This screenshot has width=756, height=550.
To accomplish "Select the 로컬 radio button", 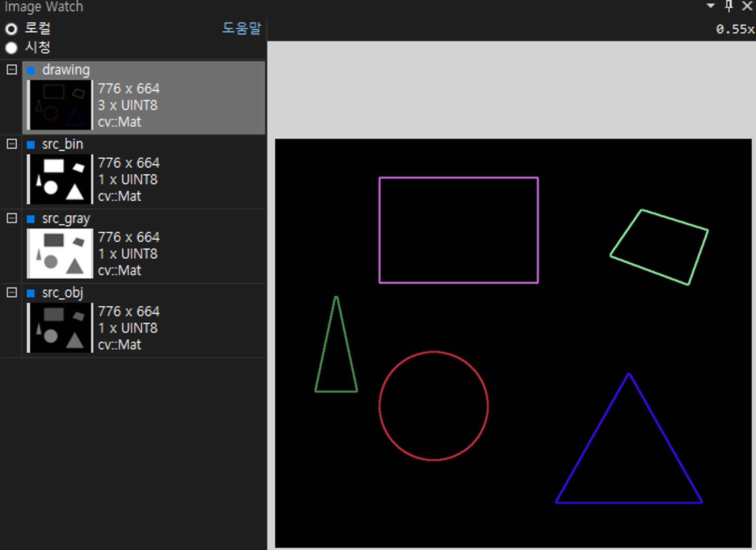I will coord(11,29).
